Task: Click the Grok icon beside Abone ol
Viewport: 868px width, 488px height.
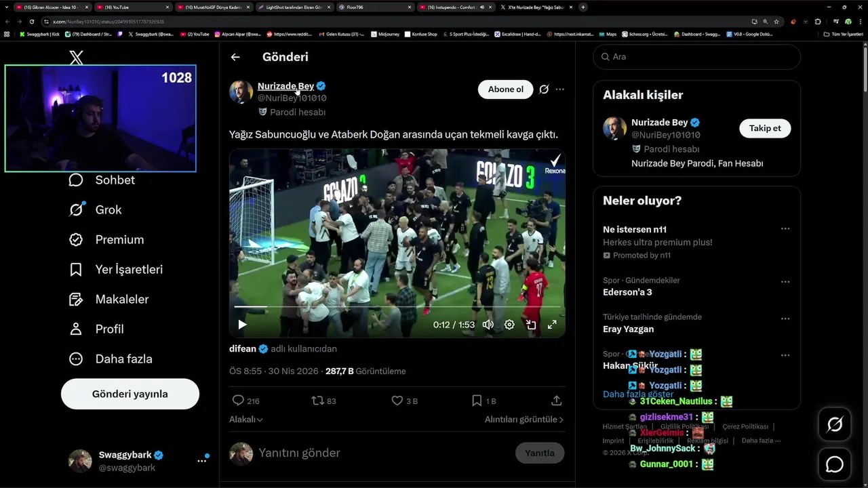Action: 544,89
